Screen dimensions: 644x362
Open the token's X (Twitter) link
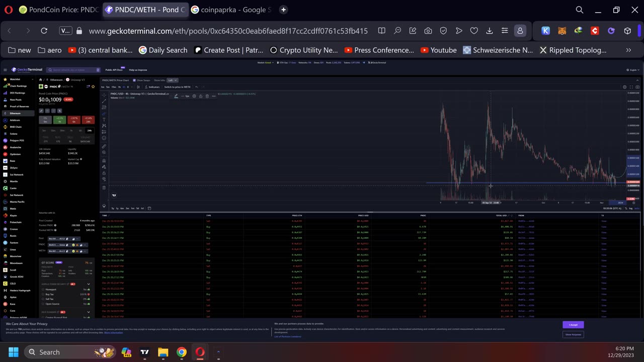(59, 111)
